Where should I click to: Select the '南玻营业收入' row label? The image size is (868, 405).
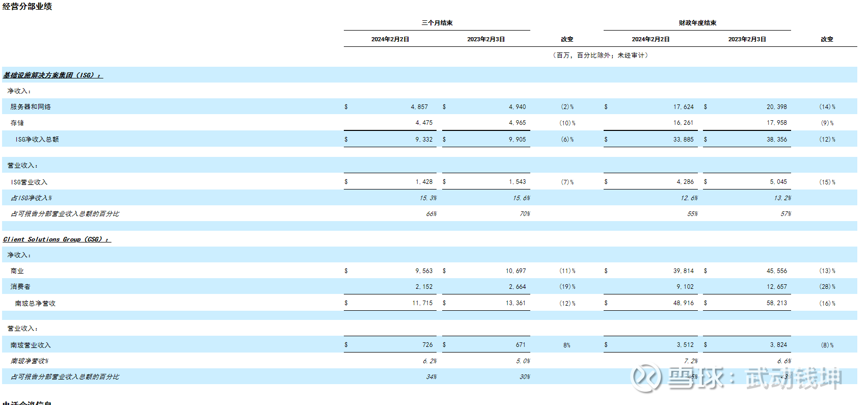tap(31, 345)
